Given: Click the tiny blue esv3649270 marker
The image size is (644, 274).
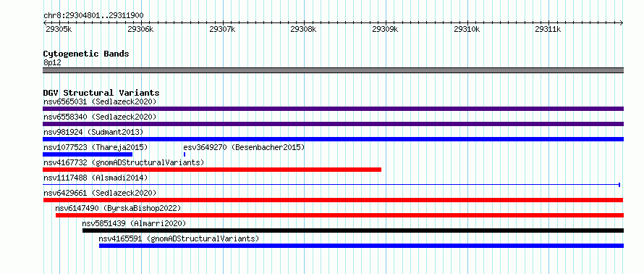Looking at the screenshot, I should pos(185,154).
